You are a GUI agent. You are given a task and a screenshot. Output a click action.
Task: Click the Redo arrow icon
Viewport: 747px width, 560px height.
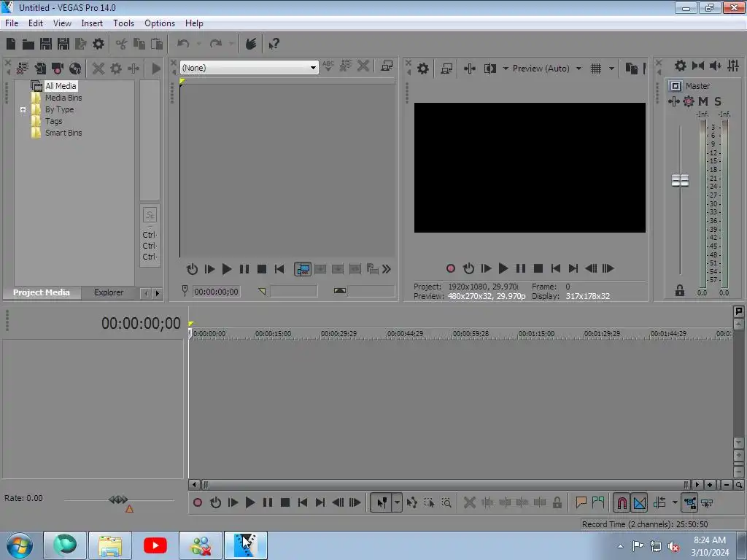coord(216,44)
